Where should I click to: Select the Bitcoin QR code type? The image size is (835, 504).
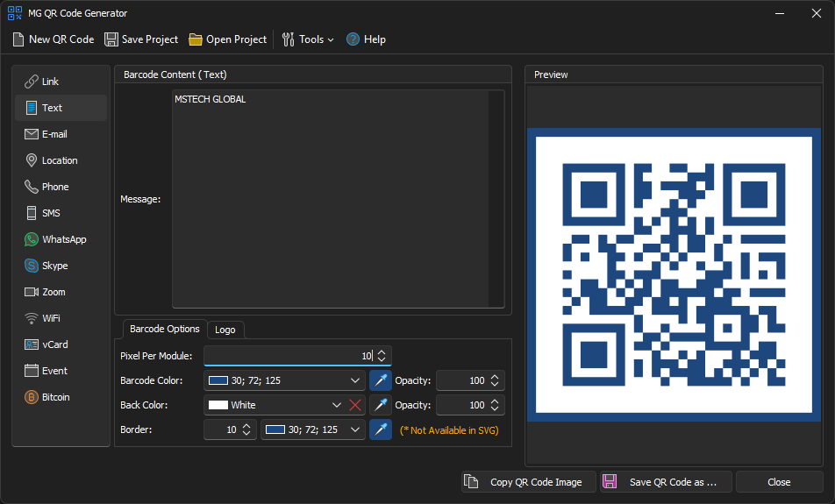pyautogui.click(x=61, y=397)
